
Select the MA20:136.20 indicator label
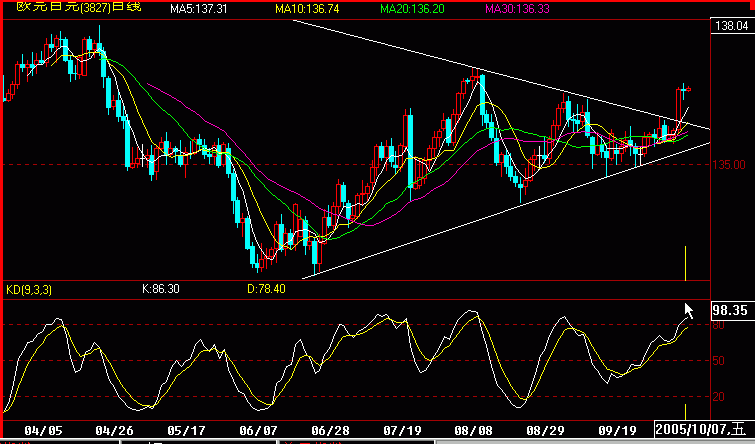tap(412, 9)
